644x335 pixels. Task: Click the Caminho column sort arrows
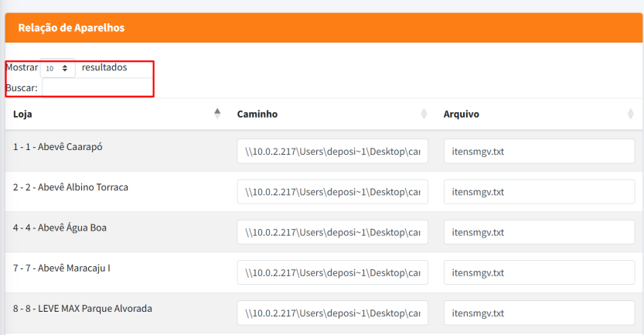point(424,114)
